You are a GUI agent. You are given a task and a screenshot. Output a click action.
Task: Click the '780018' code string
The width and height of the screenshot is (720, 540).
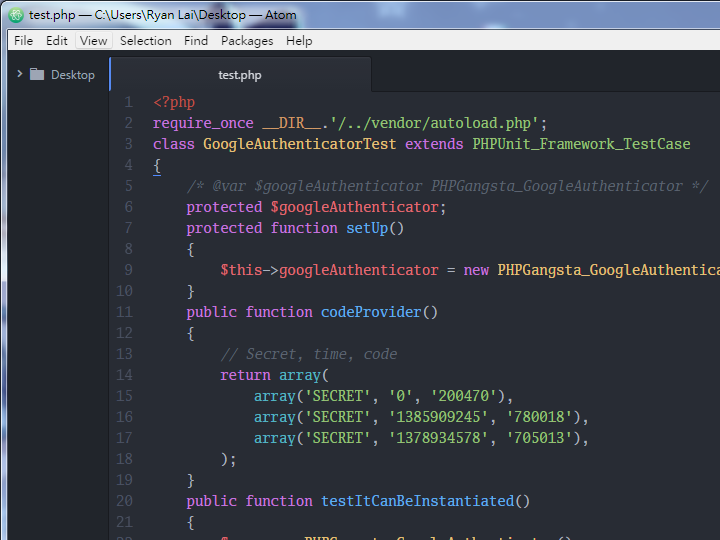click(540, 417)
